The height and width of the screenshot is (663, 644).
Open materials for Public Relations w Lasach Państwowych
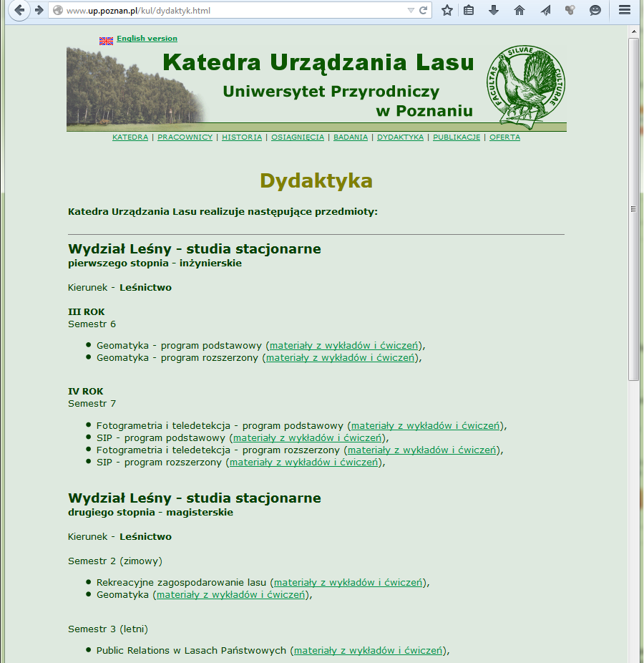click(368, 651)
